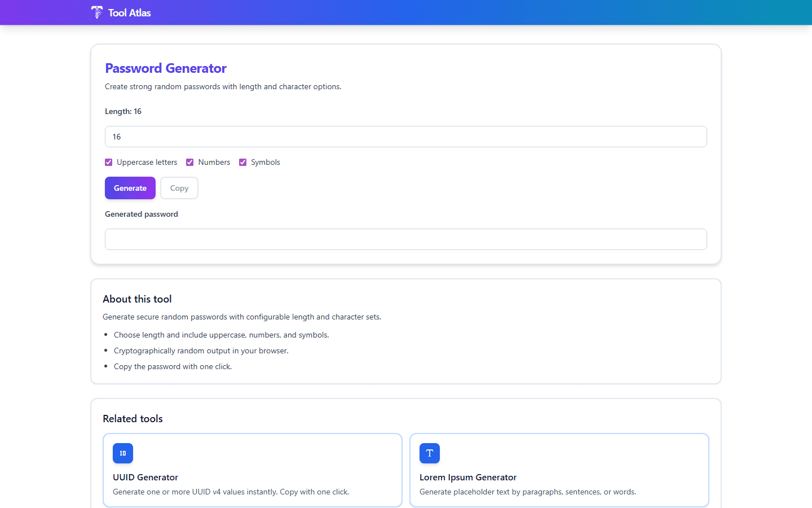Open the UUID Generator tool card
Viewport: 812px width, 508px height.
coord(253,470)
